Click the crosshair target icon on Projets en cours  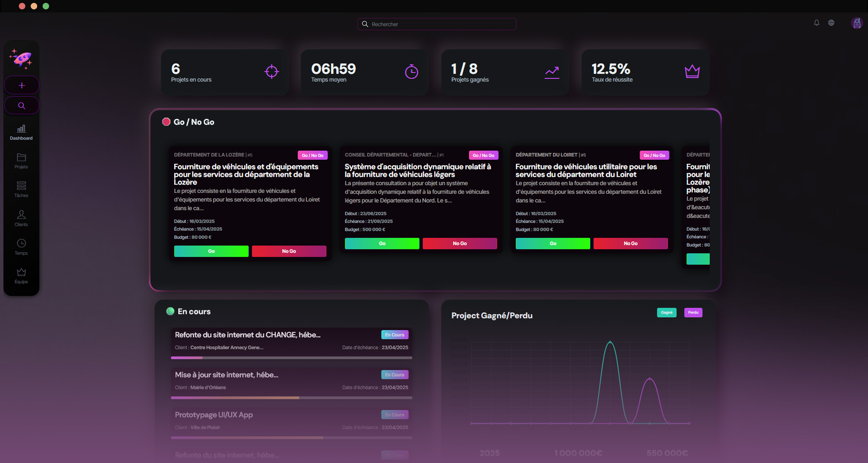pyautogui.click(x=271, y=71)
